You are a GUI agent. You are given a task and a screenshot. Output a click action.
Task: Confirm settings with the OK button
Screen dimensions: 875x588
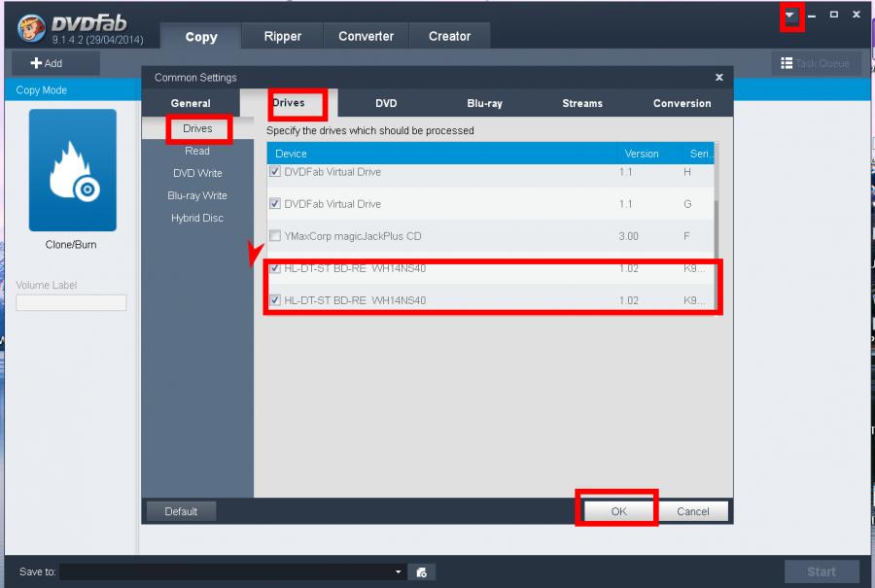[618, 511]
